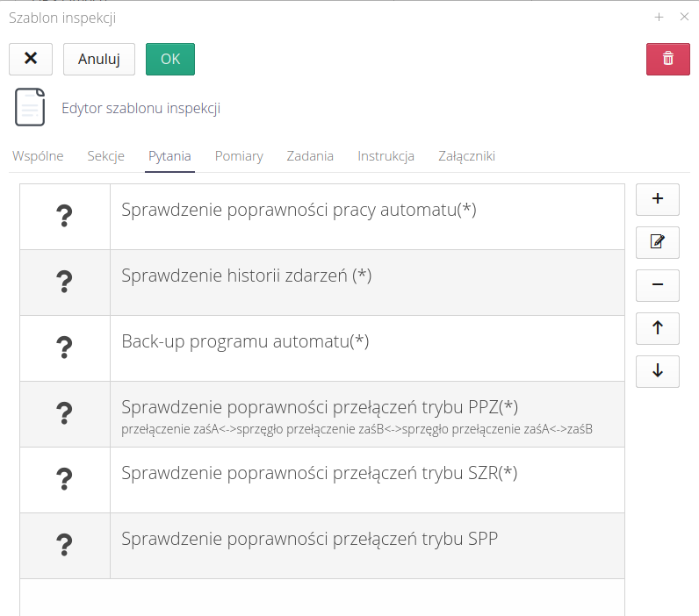Image resolution: width=699 pixels, height=616 pixels.
Task: Click question mark icon for Back-up programu automatu
Action: pyautogui.click(x=64, y=348)
